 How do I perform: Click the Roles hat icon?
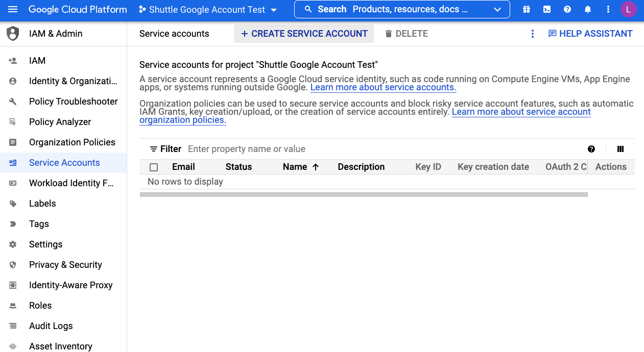point(13,306)
